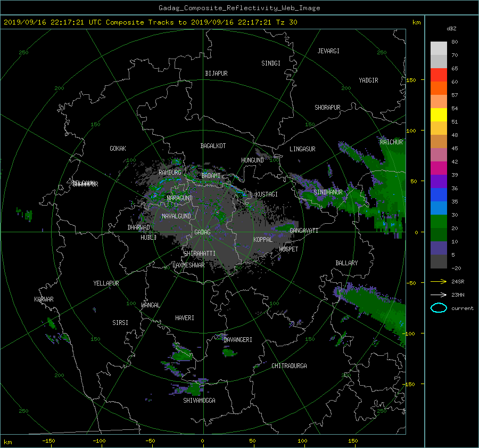Click the Gadag_Composite_Reflectivity_Web_Image title
The height and width of the screenshot is (448, 479).
[239, 8]
